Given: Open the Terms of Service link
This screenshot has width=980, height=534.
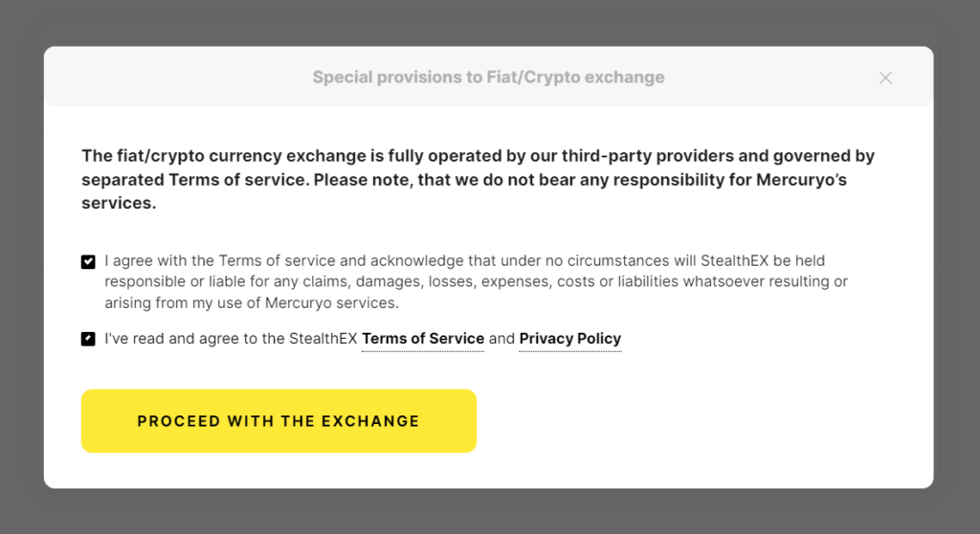Looking at the screenshot, I should tap(423, 338).
